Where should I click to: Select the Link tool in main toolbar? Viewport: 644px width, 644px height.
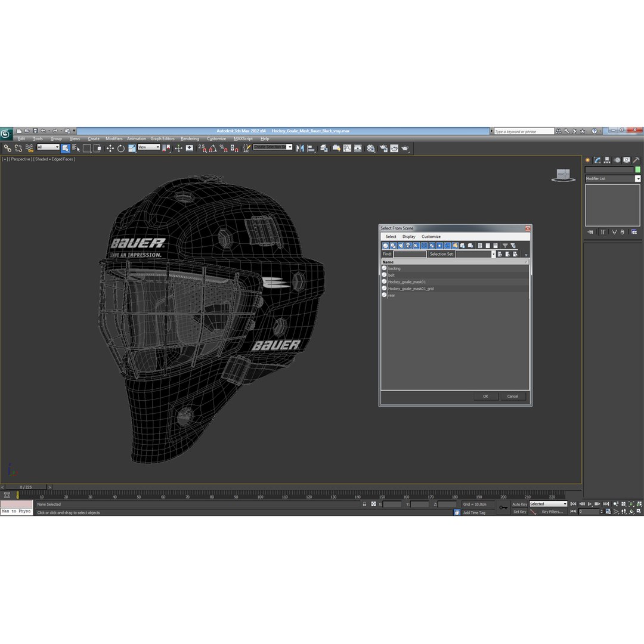click(7, 148)
